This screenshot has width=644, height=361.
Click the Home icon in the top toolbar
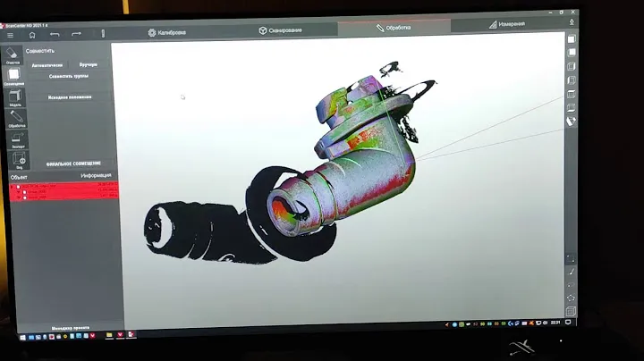tap(31, 34)
